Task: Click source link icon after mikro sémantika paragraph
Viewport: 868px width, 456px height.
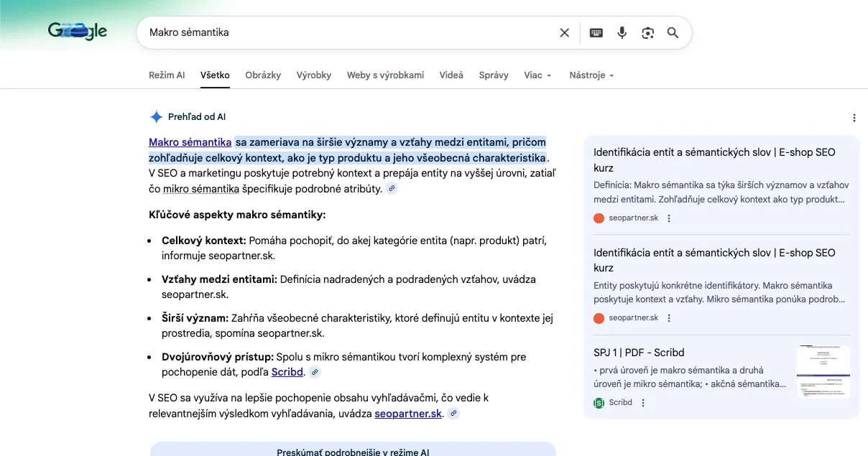Action: (x=391, y=189)
